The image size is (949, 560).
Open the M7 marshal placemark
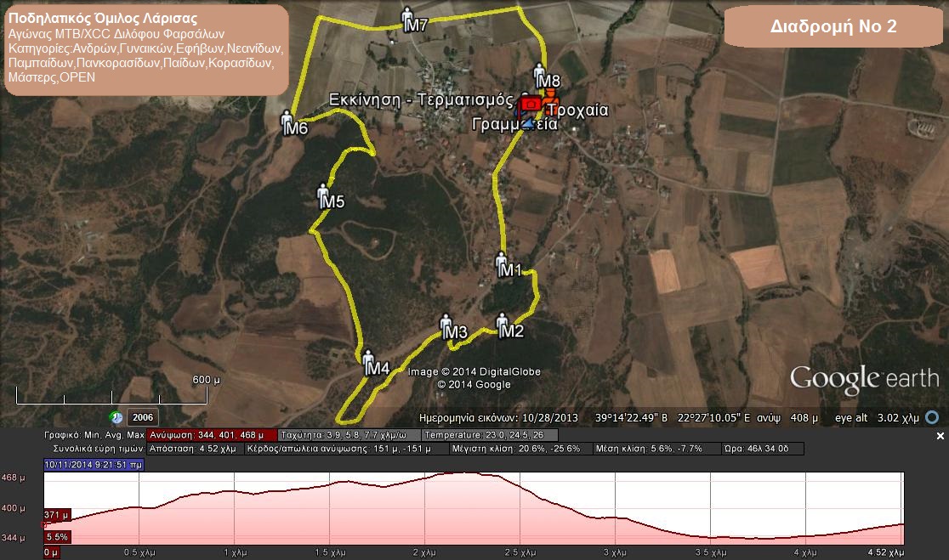click(407, 16)
